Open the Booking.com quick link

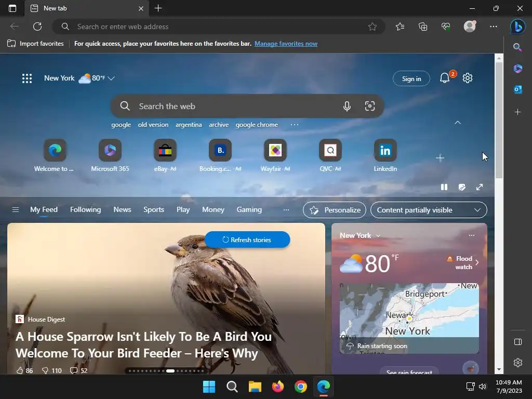(x=220, y=155)
